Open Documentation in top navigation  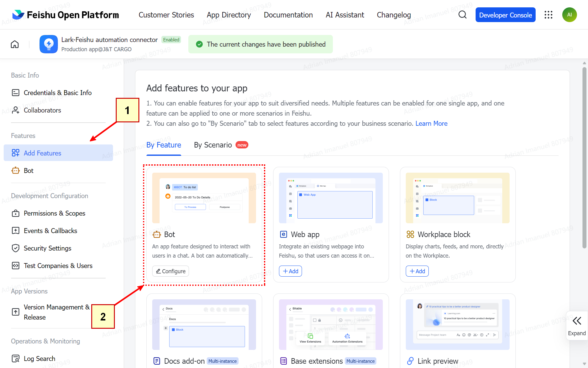click(288, 15)
